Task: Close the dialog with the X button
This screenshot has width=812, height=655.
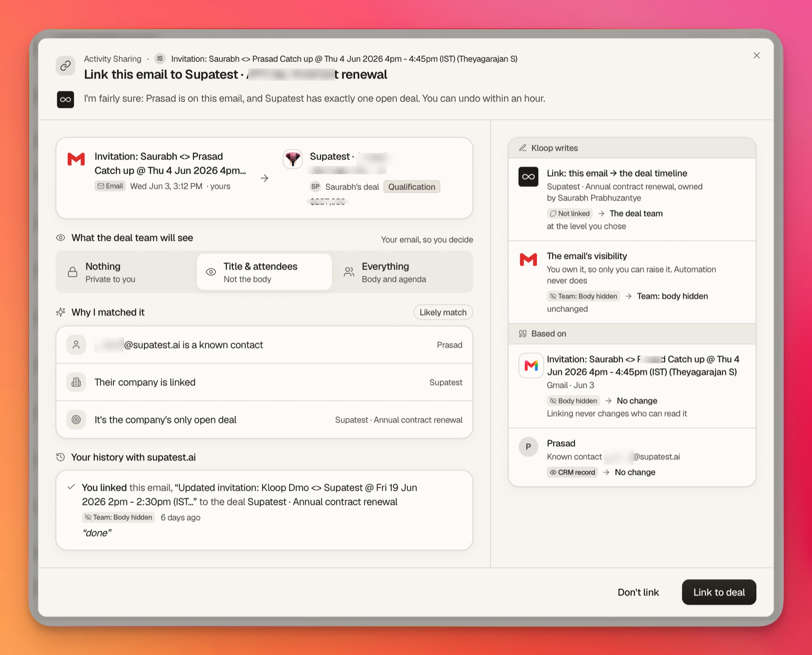Action: (757, 55)
